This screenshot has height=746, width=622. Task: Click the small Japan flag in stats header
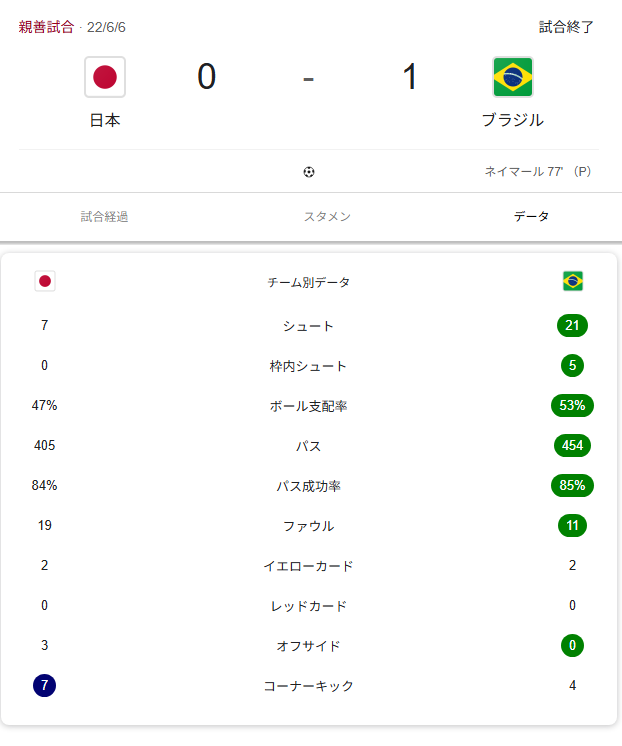tap(44, 281)
